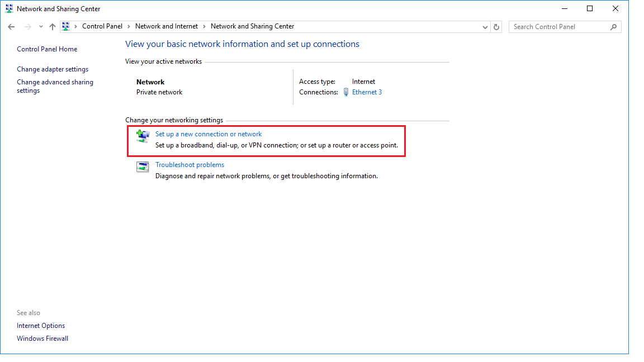Expand chevron after Control Panel breadcrumb
The image size is (644, 362).
129,26
